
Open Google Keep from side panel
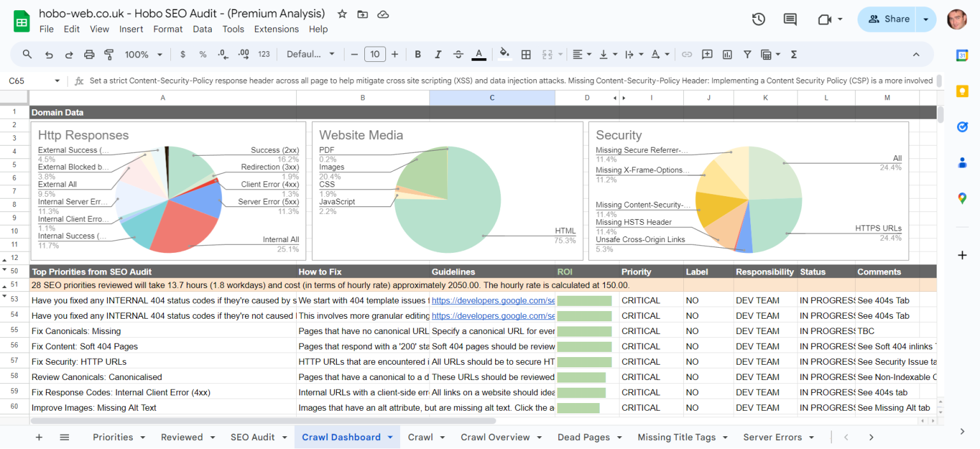click(962, 91)
